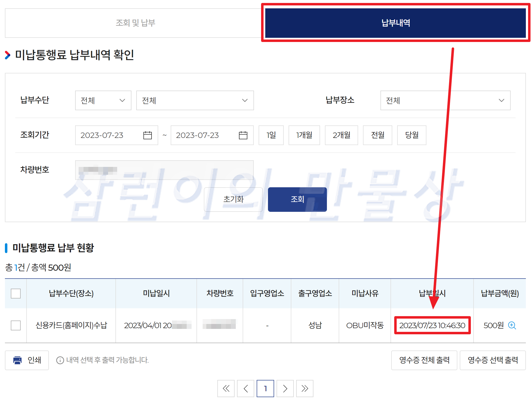Select the 1개월 period button
The height and width of the screenshot is (404, 532).
click(304, 135)
